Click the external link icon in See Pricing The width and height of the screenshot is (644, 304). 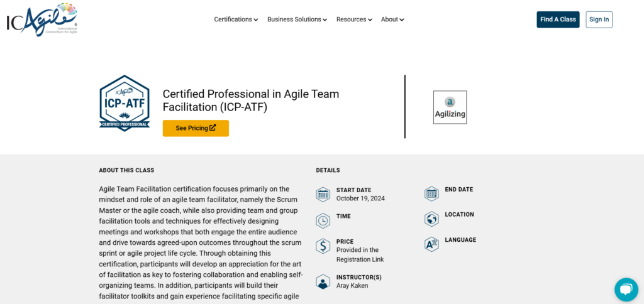[213, 128]
